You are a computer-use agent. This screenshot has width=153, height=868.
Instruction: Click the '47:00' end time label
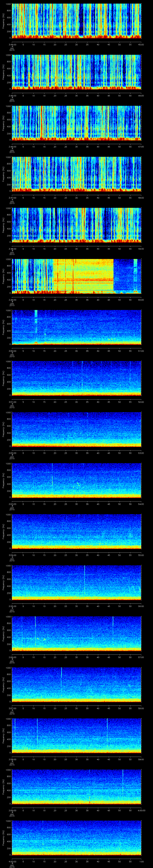tap(141, 146)
